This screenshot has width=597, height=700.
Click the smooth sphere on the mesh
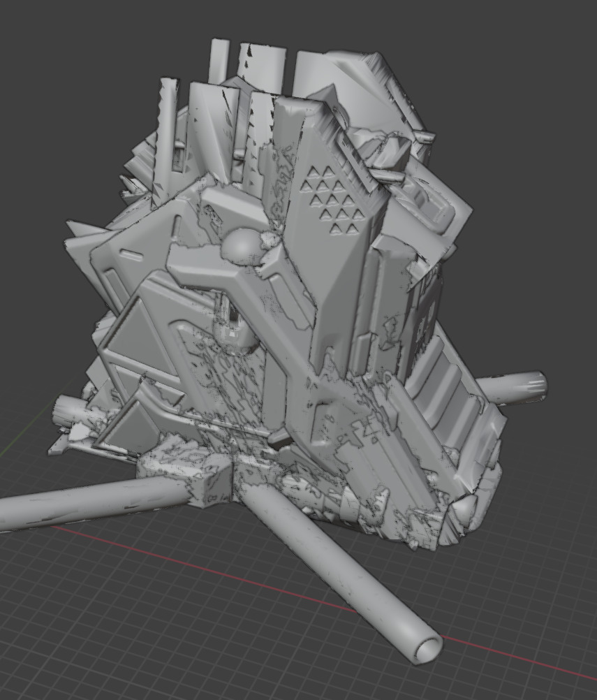pyautogui.click(x=242, y=246)
